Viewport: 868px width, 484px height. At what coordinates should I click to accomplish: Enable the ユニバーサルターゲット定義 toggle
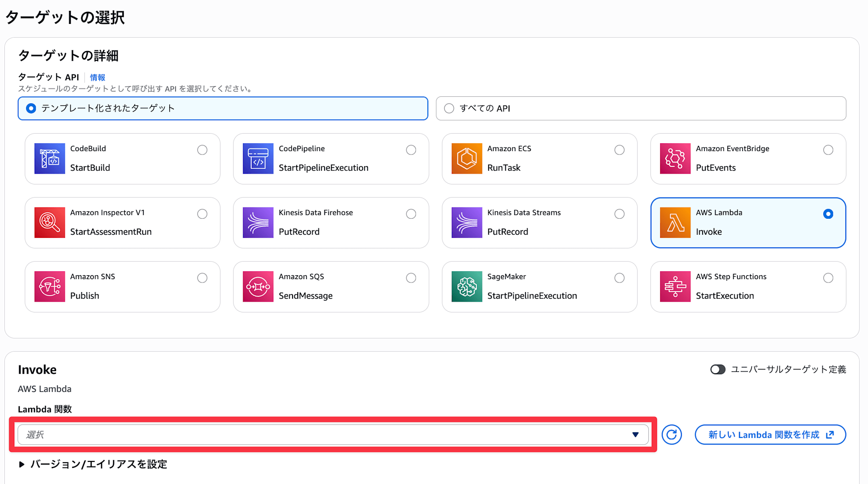(x=718, y=369)
